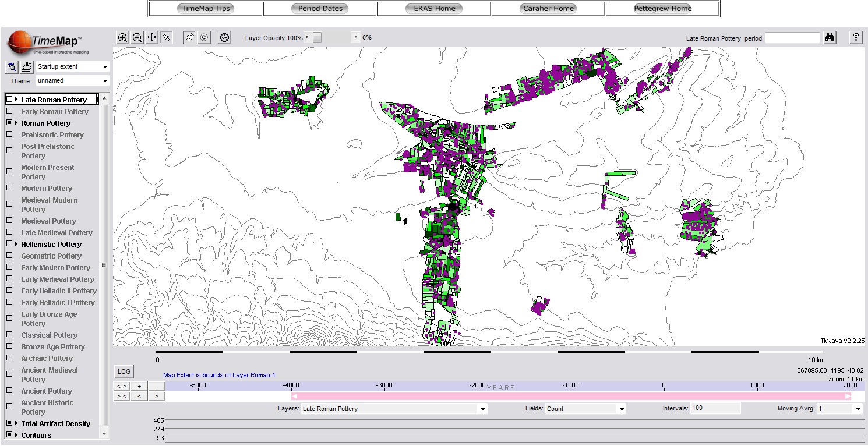Toggle the Roman Pottery layer checkbox

point(9,123)
